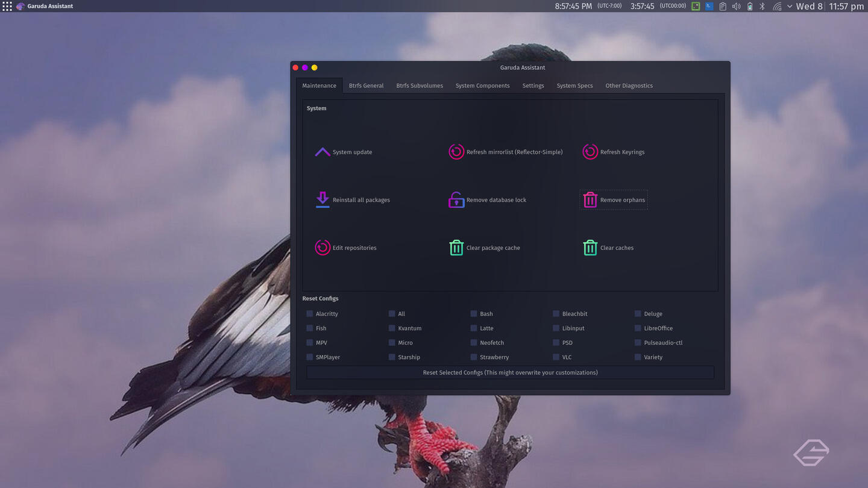Image resolution: width=868 pixels, height=488 pixels.
Task: Switch to the System Specs tab
Action: tap(574, 86)
